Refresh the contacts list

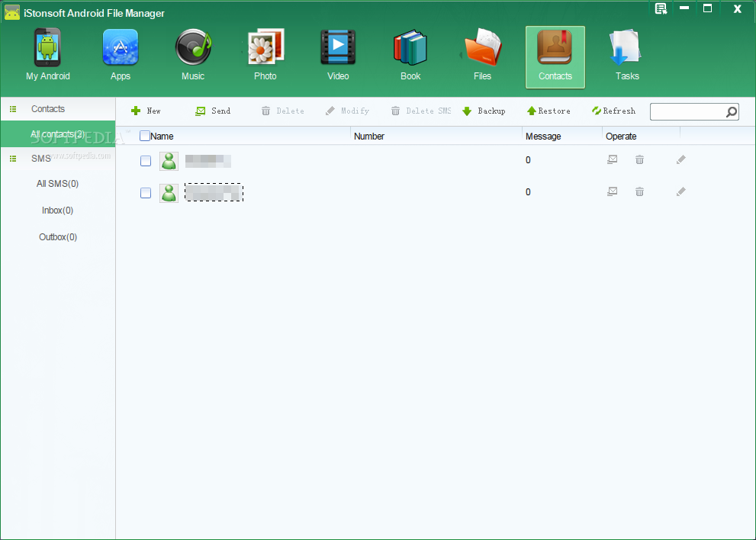614,111
